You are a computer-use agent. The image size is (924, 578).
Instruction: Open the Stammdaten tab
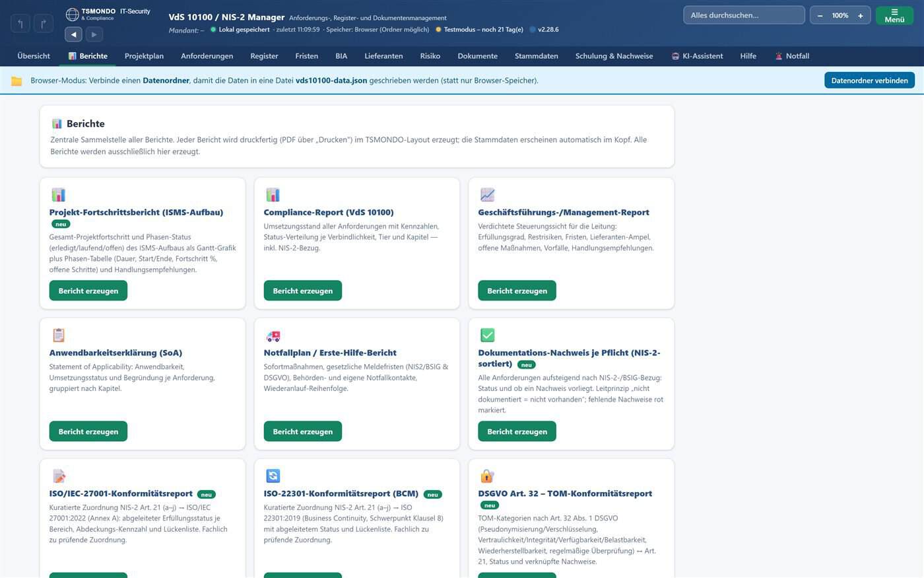[537, 56]
